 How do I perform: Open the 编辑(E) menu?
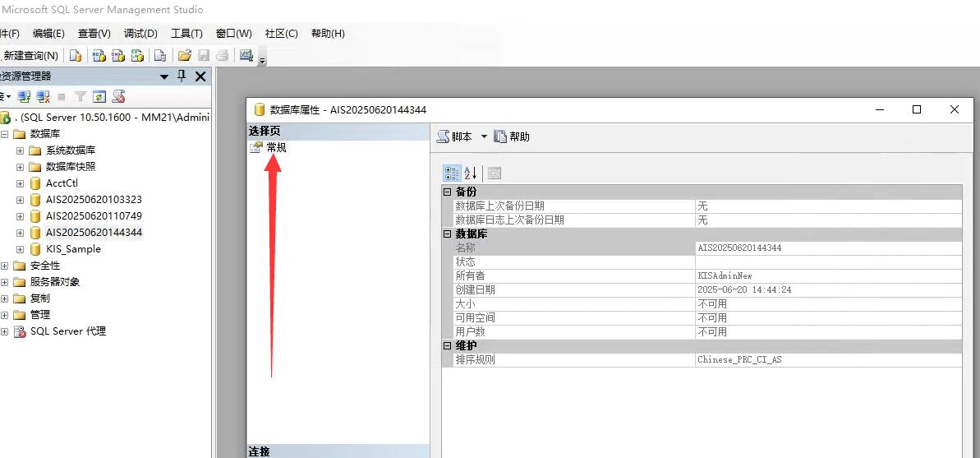[48, 33]
